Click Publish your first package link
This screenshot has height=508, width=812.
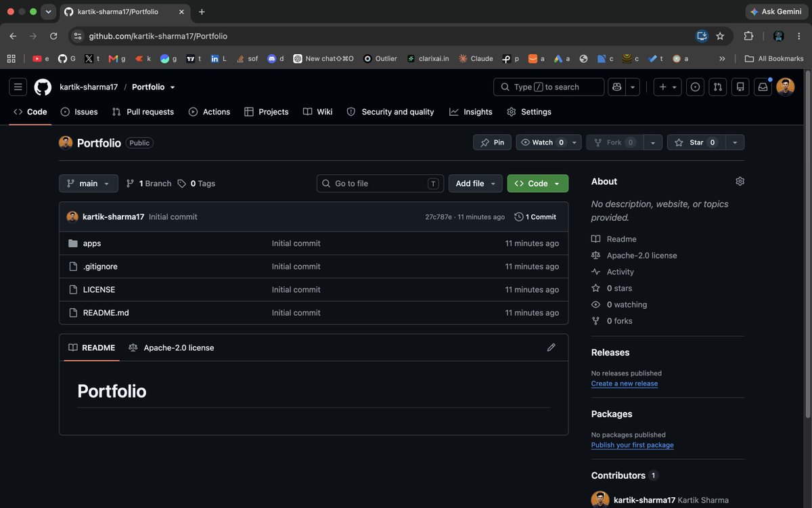click(x=633, y=445)
